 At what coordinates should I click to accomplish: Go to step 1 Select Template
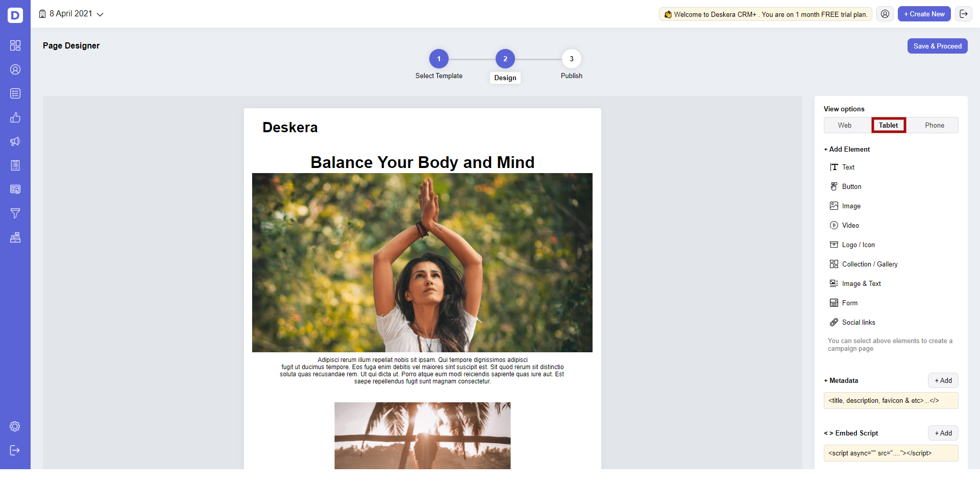pos(439,59)
